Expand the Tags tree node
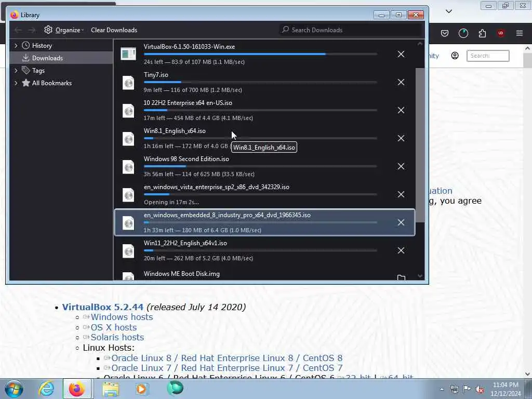Image resolution: width=532 pixels, height=399 pixels. coord(16,71)
